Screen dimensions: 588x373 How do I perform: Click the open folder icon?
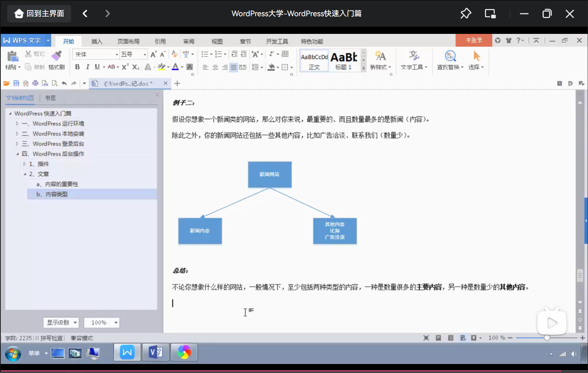click(x=6, y=84)
